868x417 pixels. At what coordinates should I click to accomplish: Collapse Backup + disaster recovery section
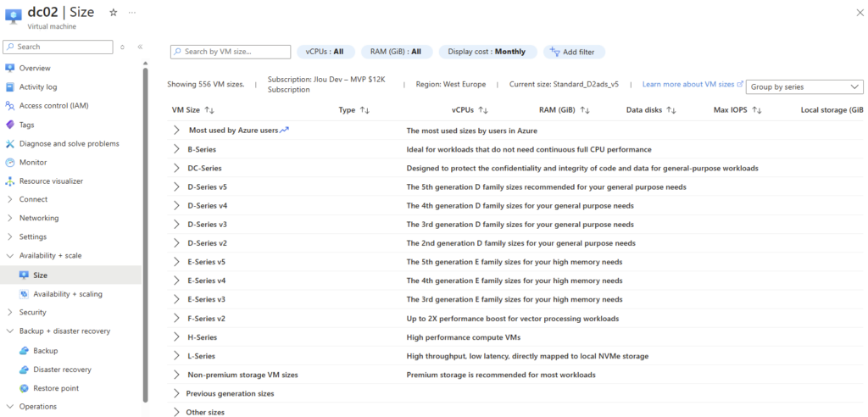coord(9,331)
